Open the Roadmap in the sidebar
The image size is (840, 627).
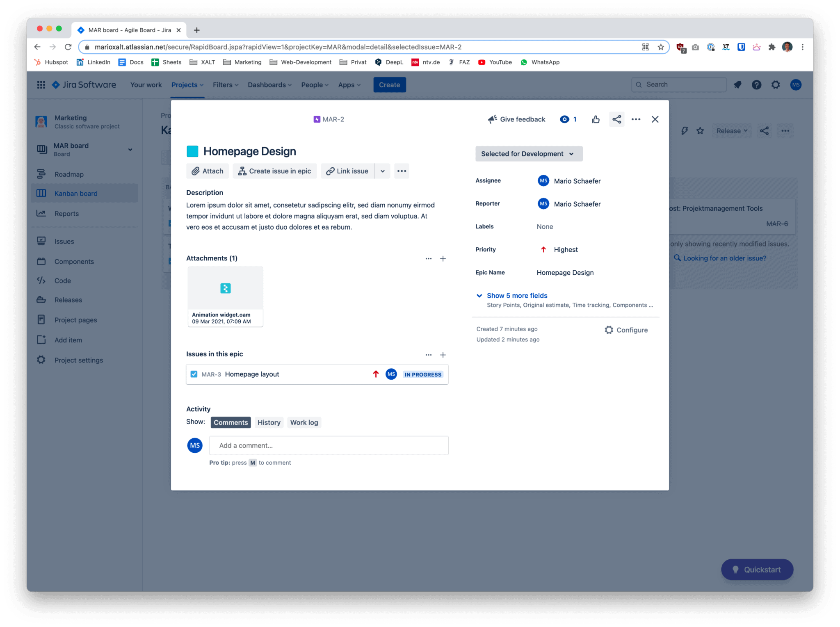coord(69,174)
